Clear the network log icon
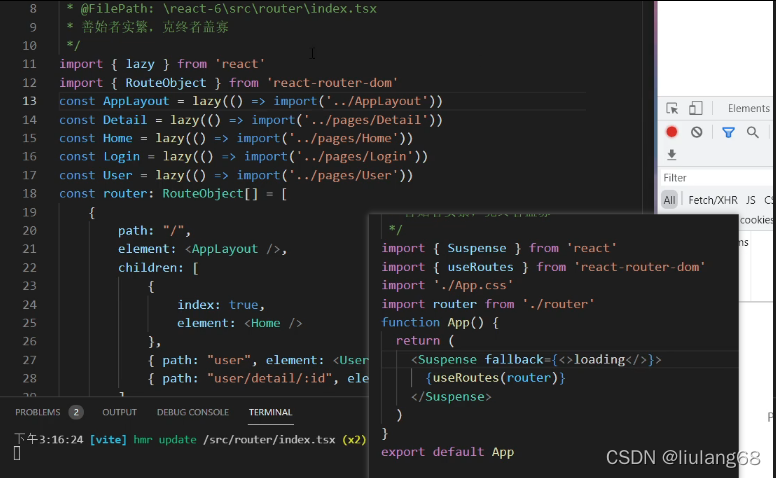 point(696,132)
